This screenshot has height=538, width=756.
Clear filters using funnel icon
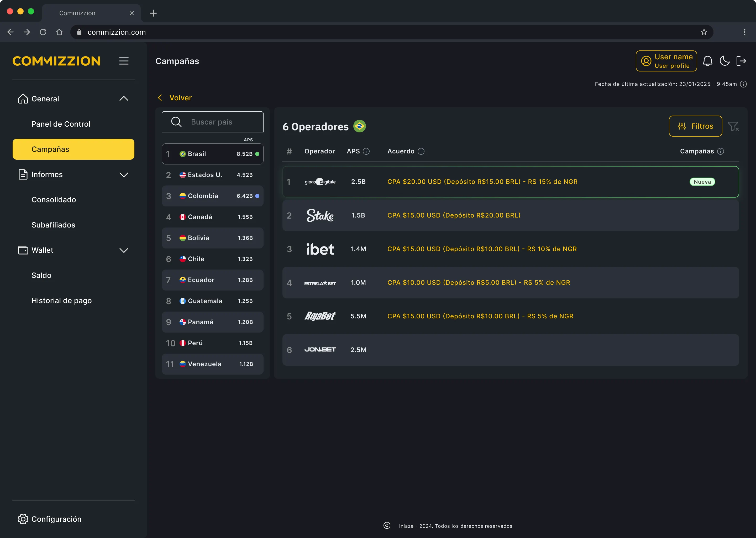(x=733, y=126)
